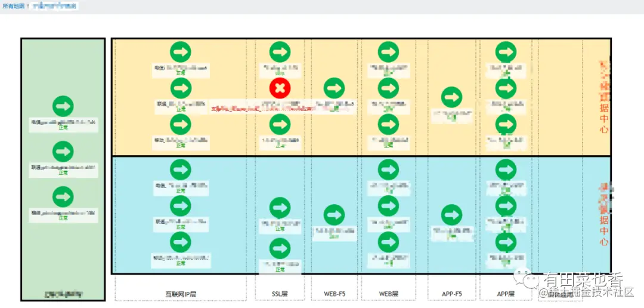Click the SSL层 column label
The width and height of the screenshot is (644, 308).
(x=280, y=294)
